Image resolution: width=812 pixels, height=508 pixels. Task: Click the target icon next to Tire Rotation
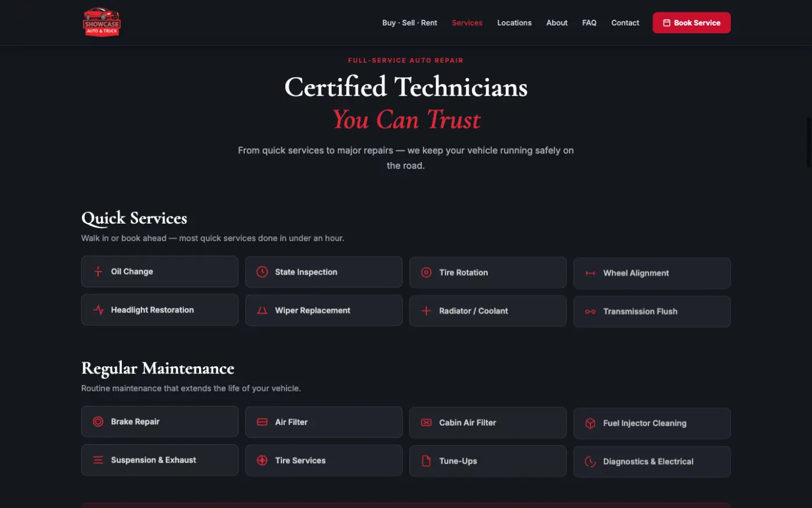pyautogui.click(x=426, y=272)
